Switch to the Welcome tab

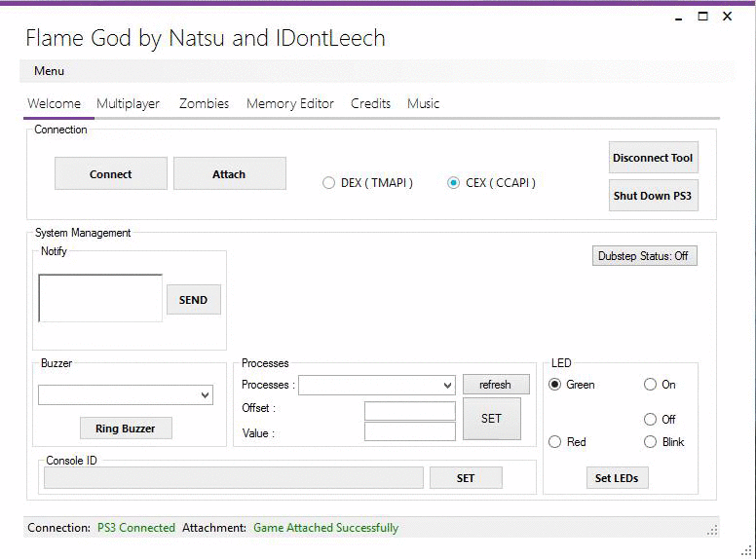click(x=54, y=103)
